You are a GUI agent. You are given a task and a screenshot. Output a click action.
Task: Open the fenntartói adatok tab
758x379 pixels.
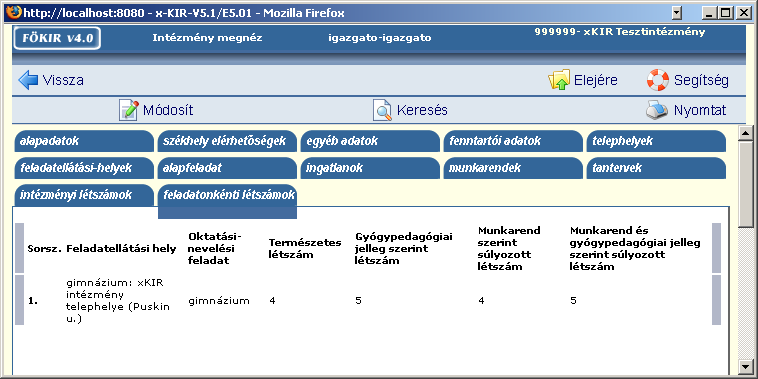[513, 141]
